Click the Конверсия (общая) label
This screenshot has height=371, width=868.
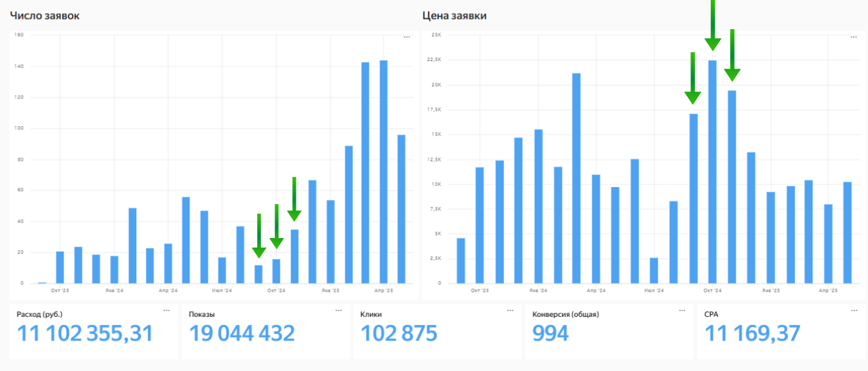click(x=566, y=314)
